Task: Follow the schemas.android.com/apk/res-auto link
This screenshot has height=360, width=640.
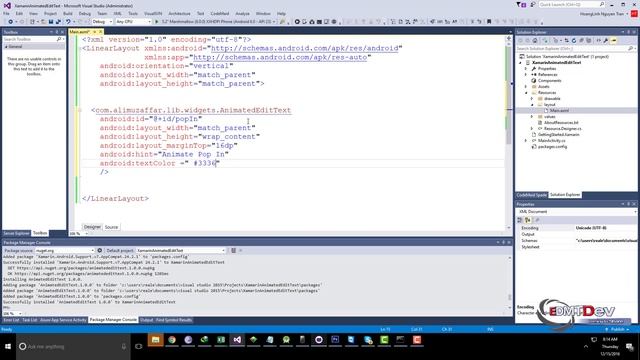Action: (280, 57)
